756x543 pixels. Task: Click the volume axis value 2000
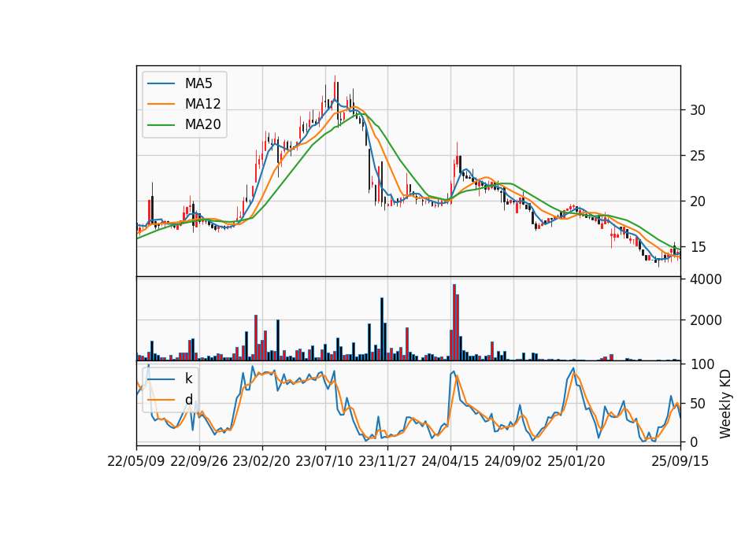tap(706, 320)
